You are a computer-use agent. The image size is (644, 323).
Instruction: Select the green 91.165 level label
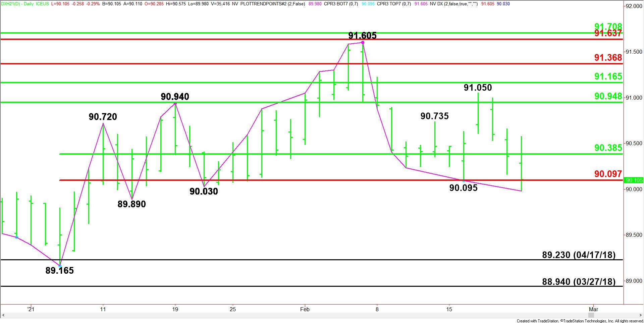pos(608,76)
